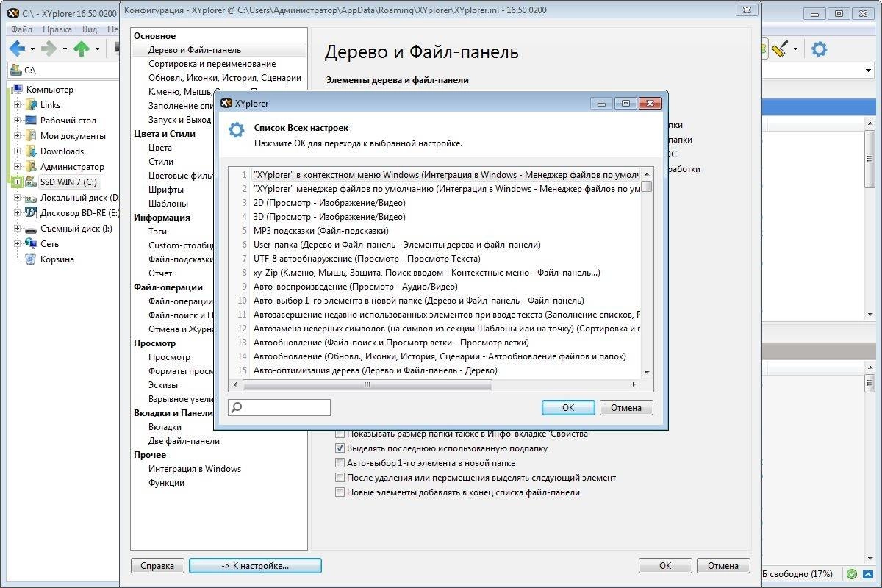Click the Links folder icon
Screen dimensions: 882x588
(31, 105)
